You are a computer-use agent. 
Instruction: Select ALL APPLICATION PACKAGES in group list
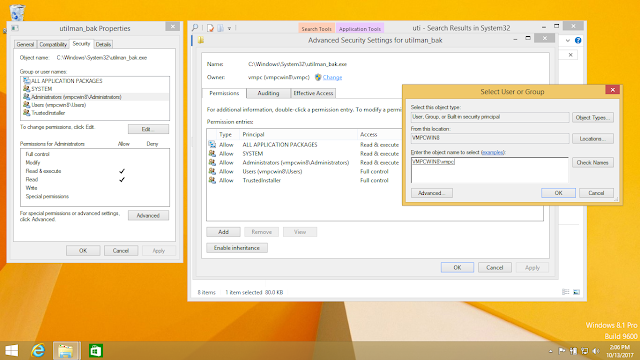pos(96,81)
